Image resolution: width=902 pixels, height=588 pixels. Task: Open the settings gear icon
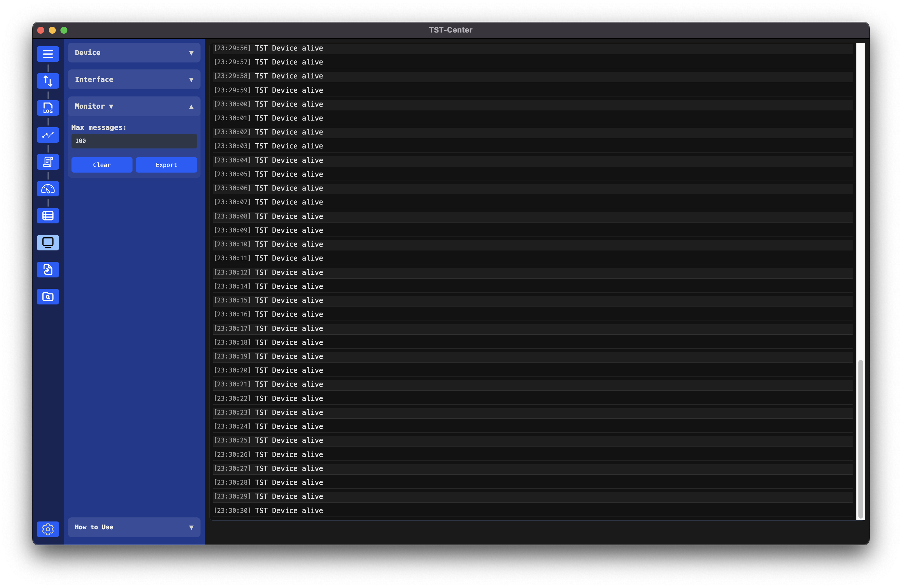click(x=48, y=529)
